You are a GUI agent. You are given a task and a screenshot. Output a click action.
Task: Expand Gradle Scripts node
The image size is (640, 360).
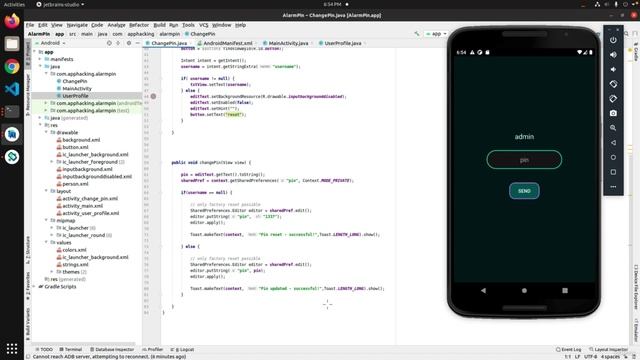tap(35, 287)
